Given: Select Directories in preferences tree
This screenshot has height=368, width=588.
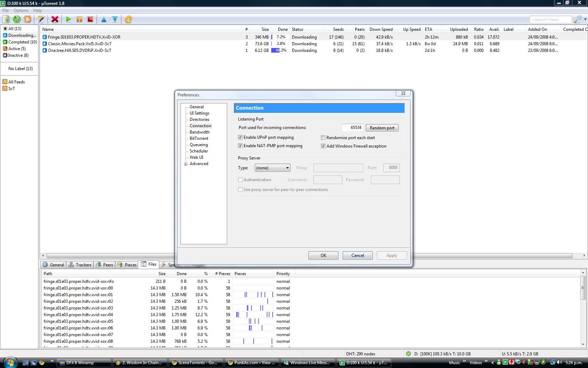Looking at the screenshot, I should (x=199, y=120).
